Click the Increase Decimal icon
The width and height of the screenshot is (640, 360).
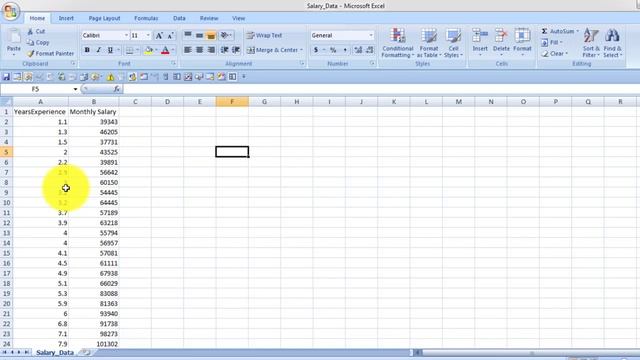click(x=358, y=50)
